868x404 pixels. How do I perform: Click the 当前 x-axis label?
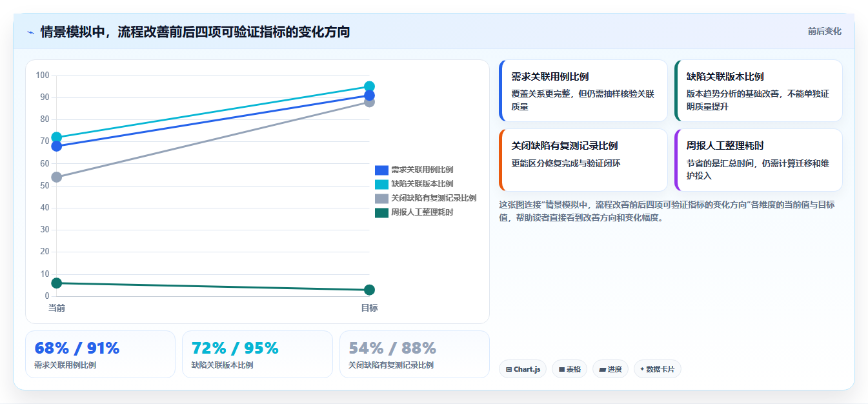click(x=57, y=308)
